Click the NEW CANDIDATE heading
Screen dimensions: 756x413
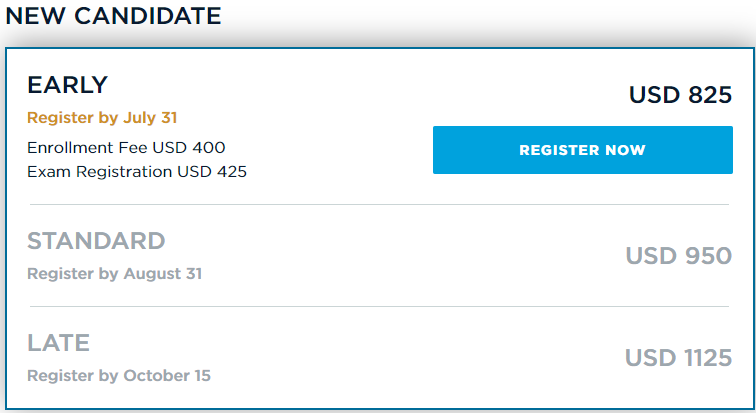(x=113, y=15)
